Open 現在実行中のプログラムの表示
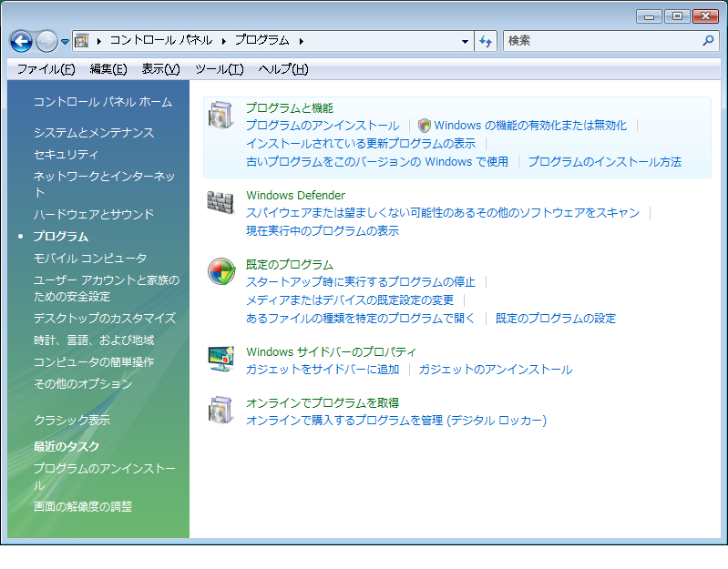Viewport: 728px width, 569px height. coord(323,231)
